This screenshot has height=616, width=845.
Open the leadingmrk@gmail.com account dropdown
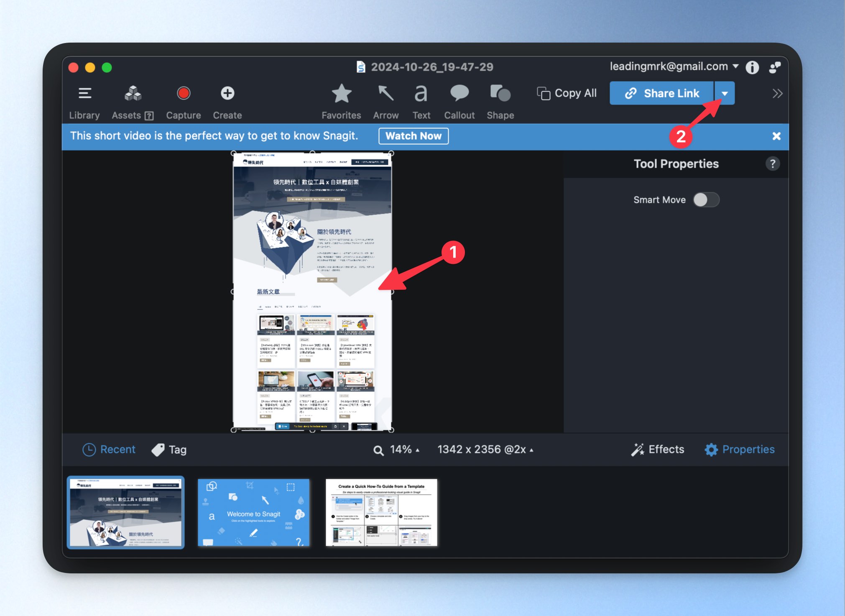674,66
